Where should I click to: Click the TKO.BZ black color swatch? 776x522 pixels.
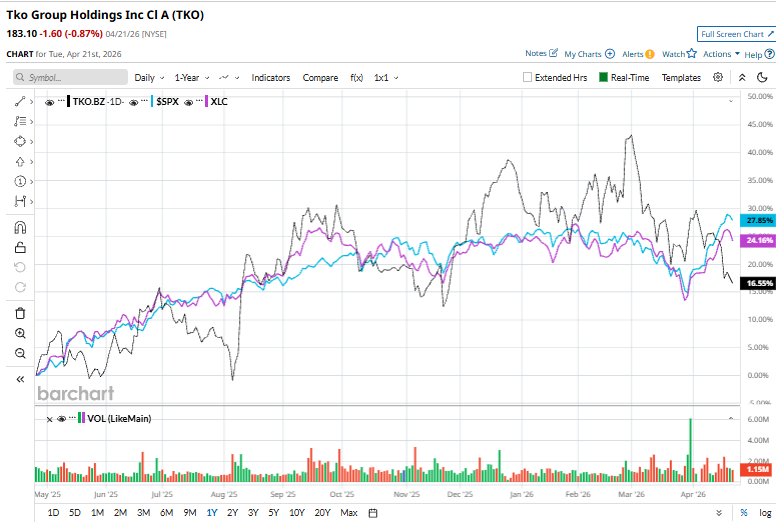click(x=68, y=101)
